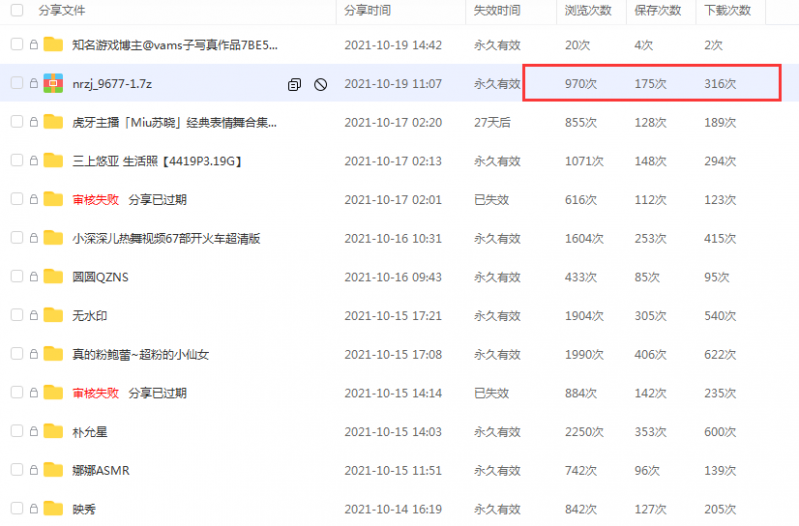
Task: Cancel sharing of nrzj_9677-1.7z via circle-slash icon
Action: [320, 84]
